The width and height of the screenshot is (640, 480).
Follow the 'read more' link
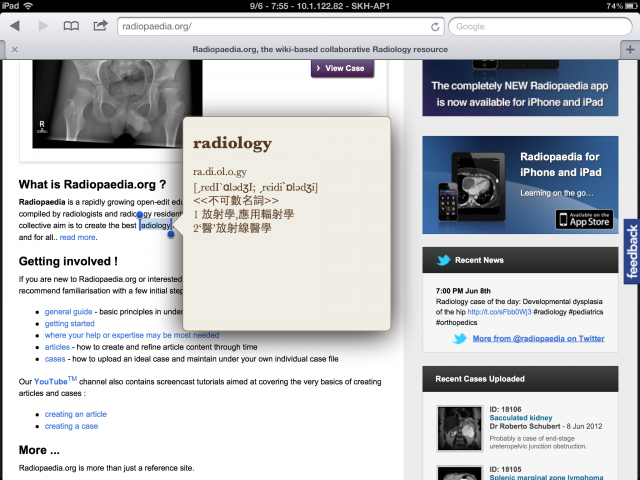78,237
